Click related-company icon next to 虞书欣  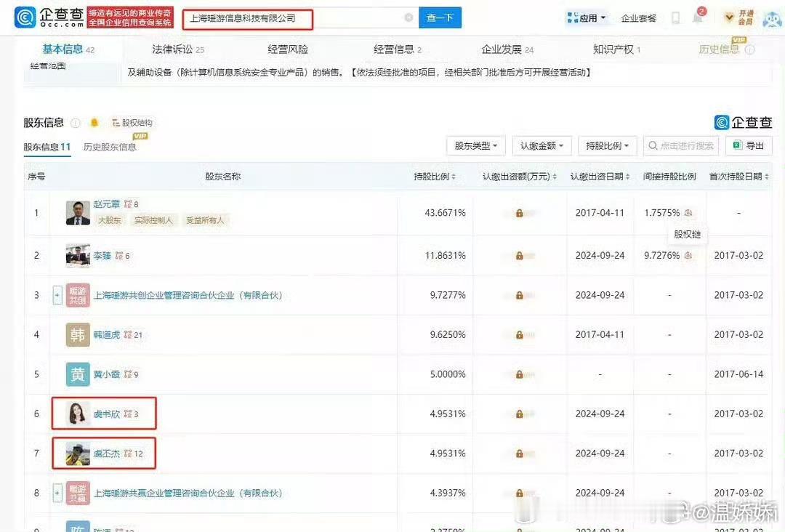click(128, 414)
